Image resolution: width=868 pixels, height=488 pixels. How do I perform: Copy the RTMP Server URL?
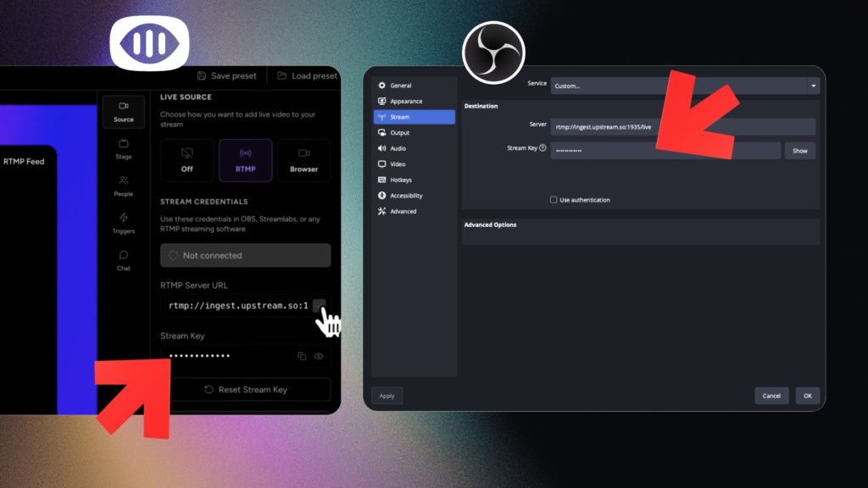(319, 305)
